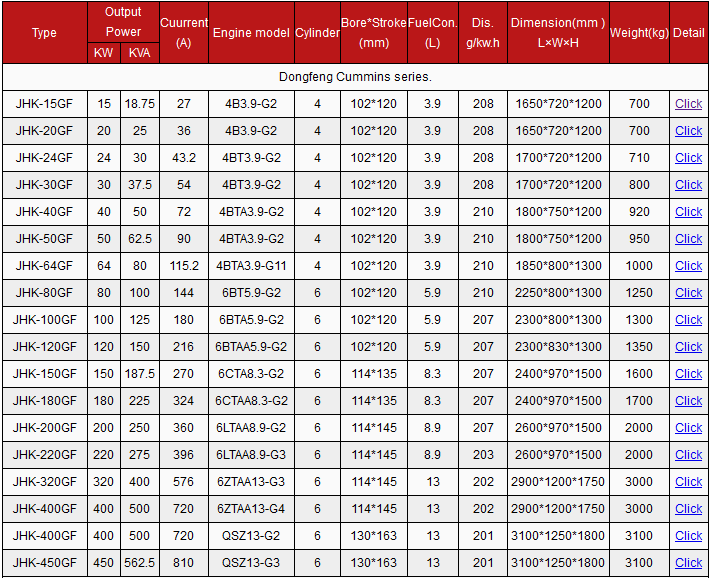711x578 pixels.
Task: Select the FuelCon. (L) header
Action: [433, 33]
